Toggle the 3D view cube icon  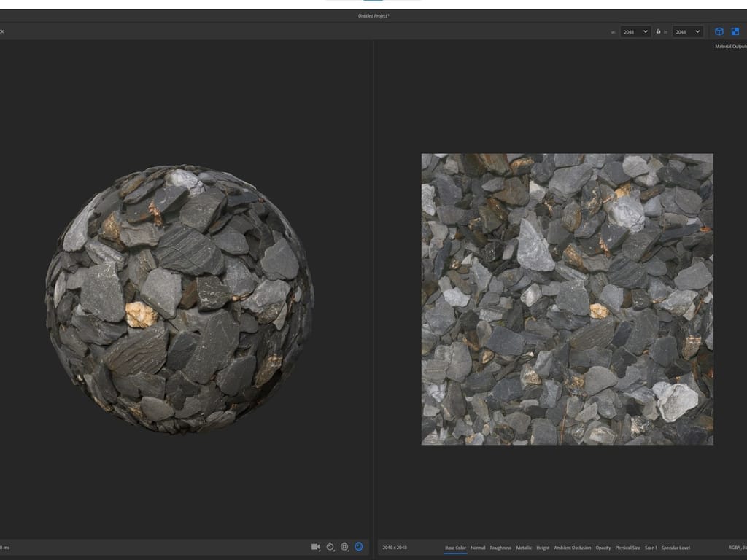tap(719, 31)
